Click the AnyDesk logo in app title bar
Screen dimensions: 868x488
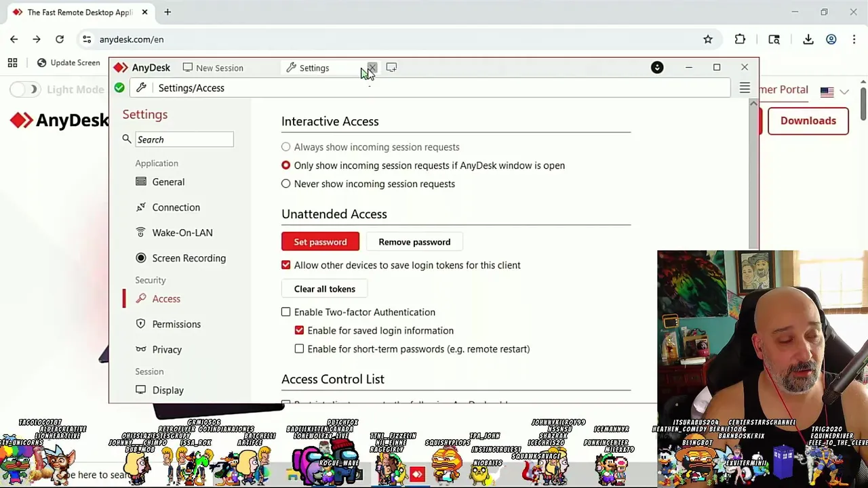(142, 68)
